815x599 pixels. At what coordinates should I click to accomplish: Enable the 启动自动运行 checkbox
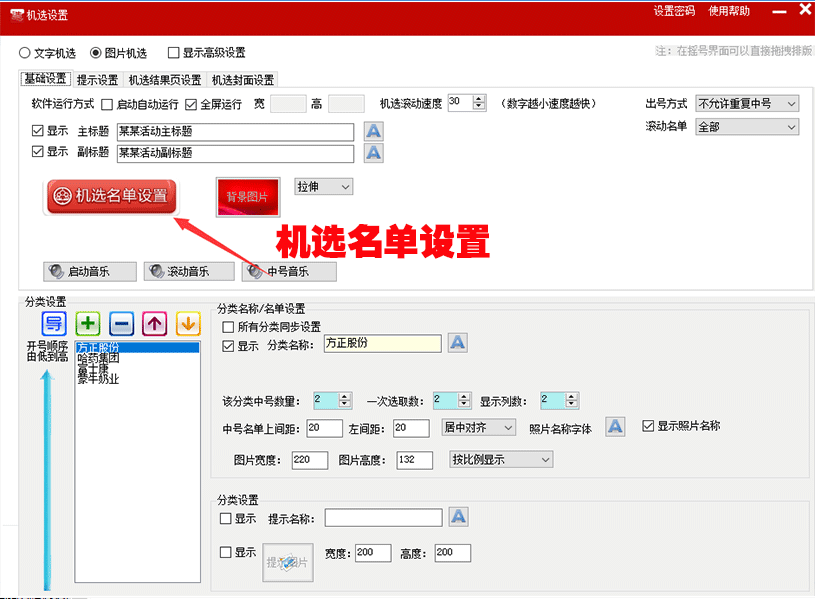pyautogui.click(x=108, y=104)
